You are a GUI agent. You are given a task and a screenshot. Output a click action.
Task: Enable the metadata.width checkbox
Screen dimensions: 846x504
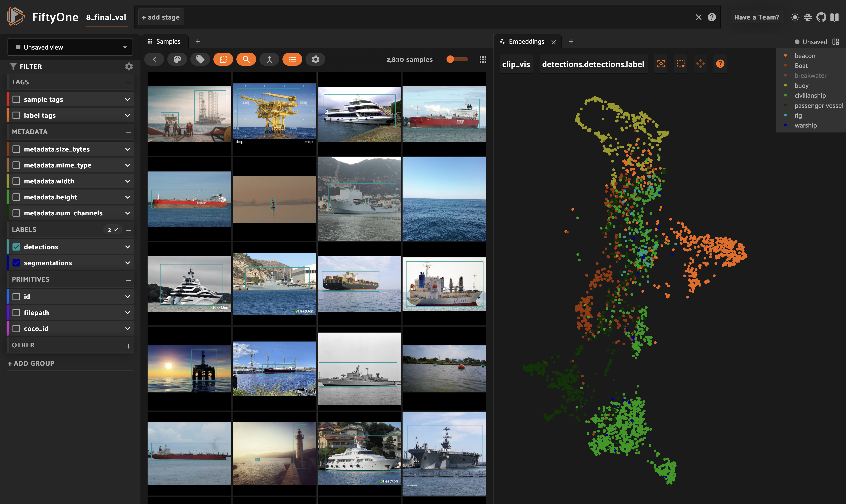point(16,181)
